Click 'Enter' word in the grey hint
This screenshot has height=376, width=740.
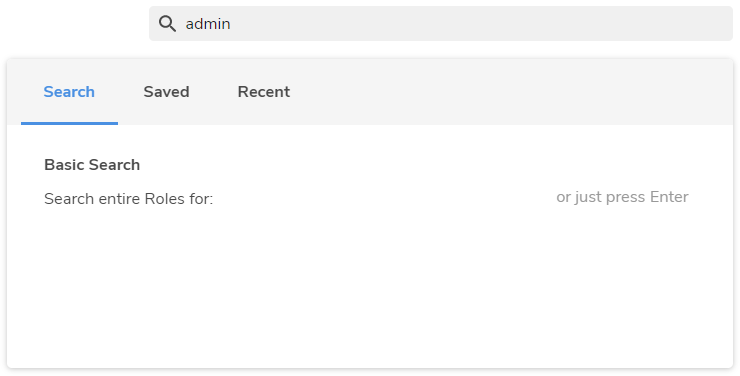coord(669,197)
